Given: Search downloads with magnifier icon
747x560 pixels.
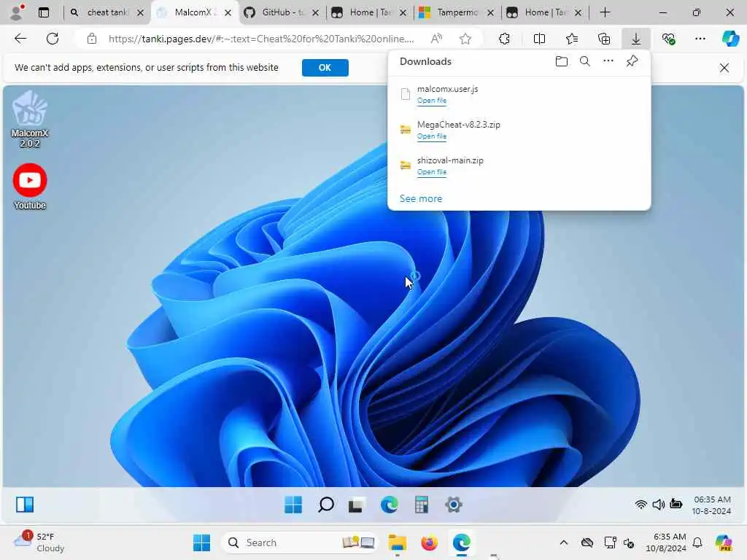Looking at the screenshot, I should click(x=585, y=61).
